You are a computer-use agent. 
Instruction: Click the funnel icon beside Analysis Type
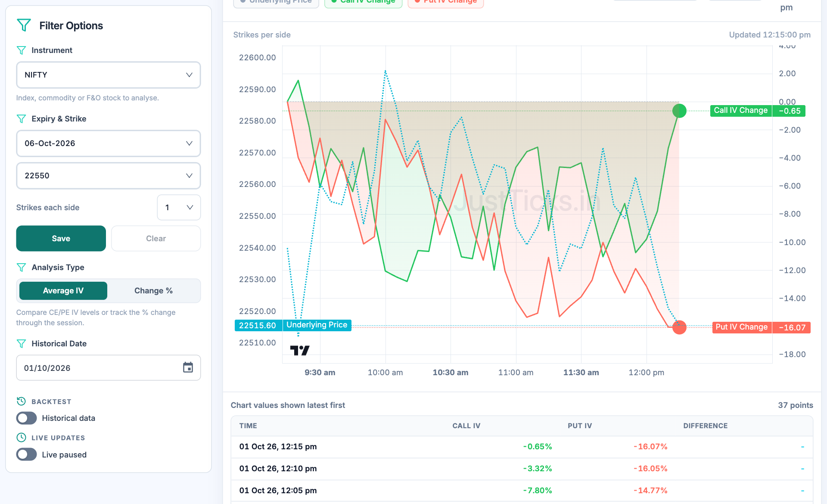pos(21,268)
